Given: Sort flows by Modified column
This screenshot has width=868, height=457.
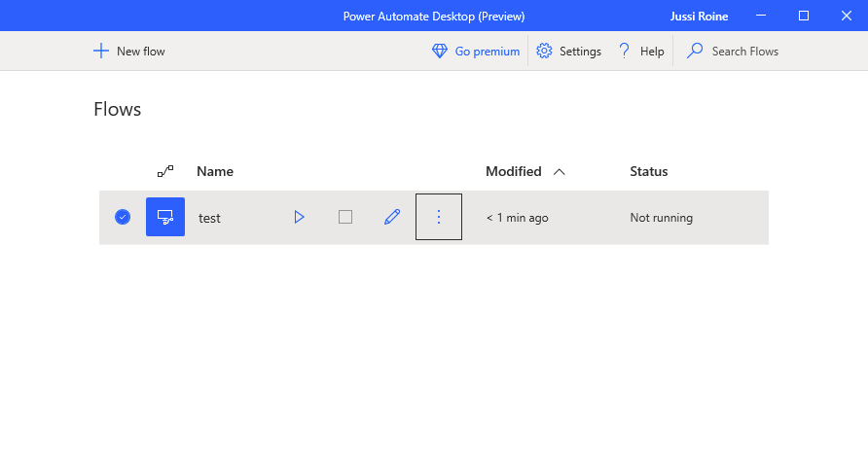Looking at the screenshot, I should pyautogui.click(x=514, y=171).
